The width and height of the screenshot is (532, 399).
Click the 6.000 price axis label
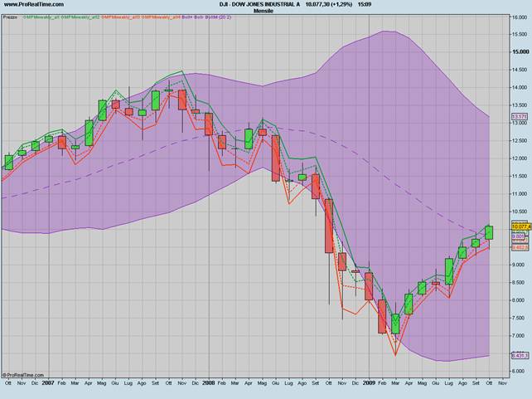tap(520, 371)
